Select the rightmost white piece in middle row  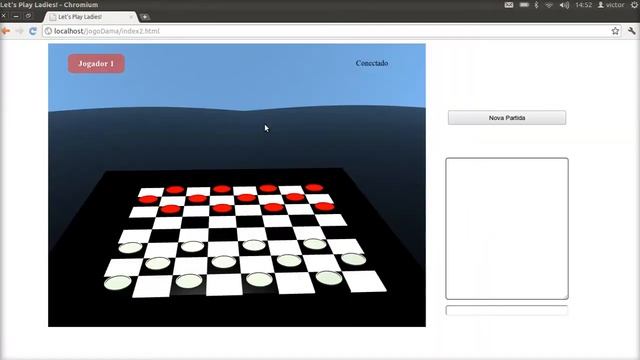(x=354, y=259)
